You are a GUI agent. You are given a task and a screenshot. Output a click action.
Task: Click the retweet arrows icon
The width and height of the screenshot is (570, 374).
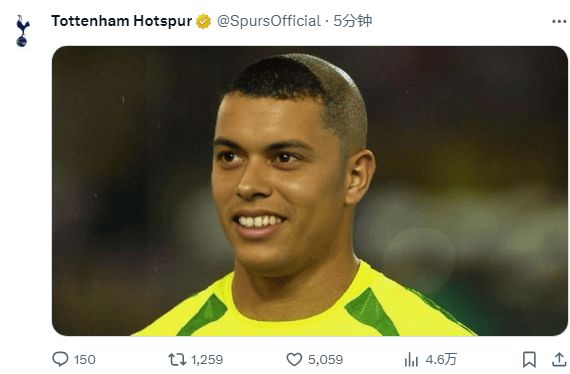pos(177,359)
